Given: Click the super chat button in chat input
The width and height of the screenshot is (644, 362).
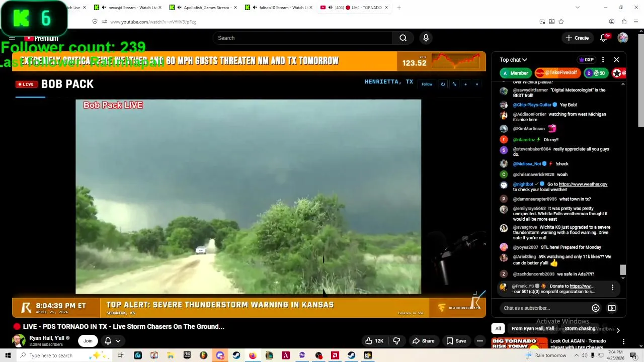Looking at the screenshot, I should pyautogui.click(x=612, y=308).
